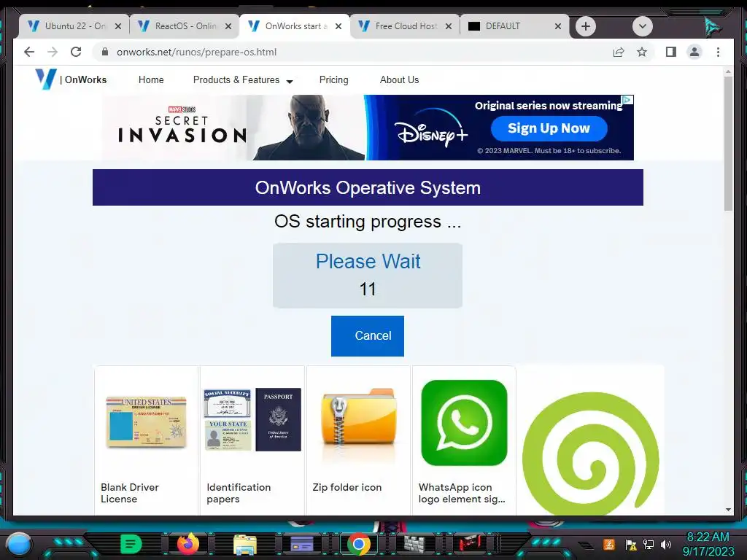Screen dimensions: 747x560
Task: Open the About Us link
Action: point(399,80)
